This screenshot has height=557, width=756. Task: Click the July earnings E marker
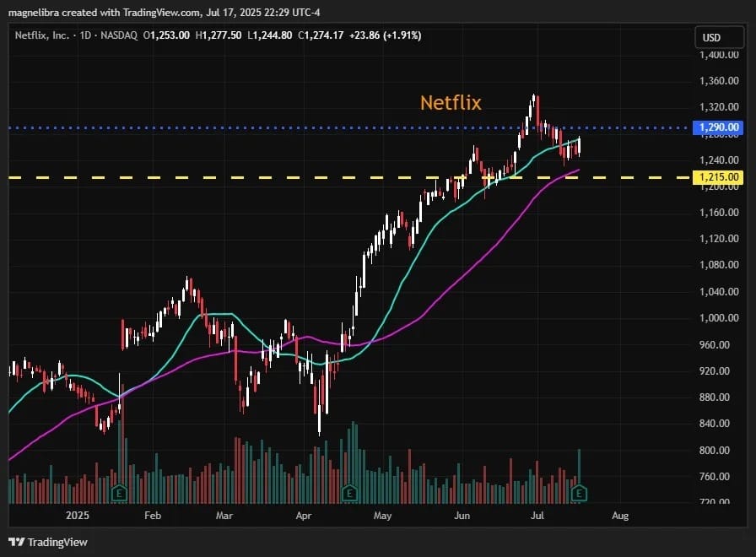579,493
